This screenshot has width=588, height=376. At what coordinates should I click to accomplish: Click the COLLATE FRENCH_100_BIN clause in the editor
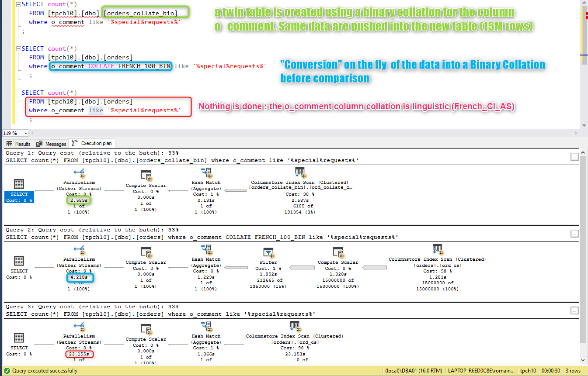(x=129, y=66)
